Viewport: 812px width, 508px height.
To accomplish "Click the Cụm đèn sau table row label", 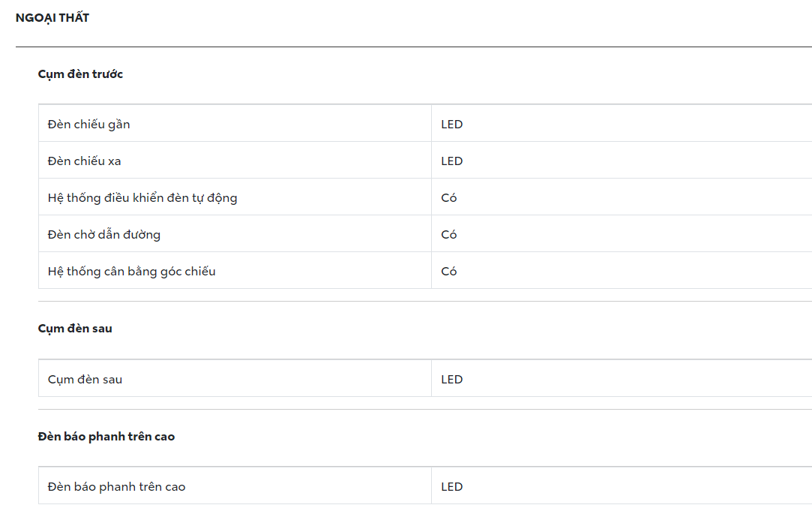I will pyautogui.click(x=85, y=380).
